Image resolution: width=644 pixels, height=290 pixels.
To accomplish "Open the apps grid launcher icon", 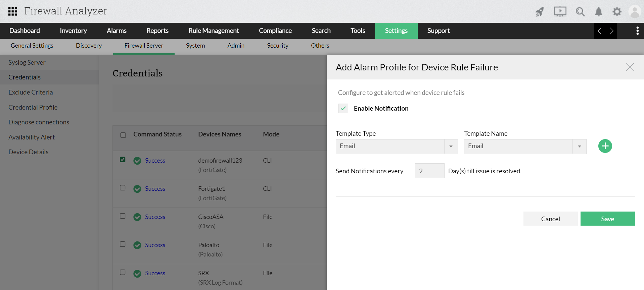I will pyautogui.click(x=13, y=11).
